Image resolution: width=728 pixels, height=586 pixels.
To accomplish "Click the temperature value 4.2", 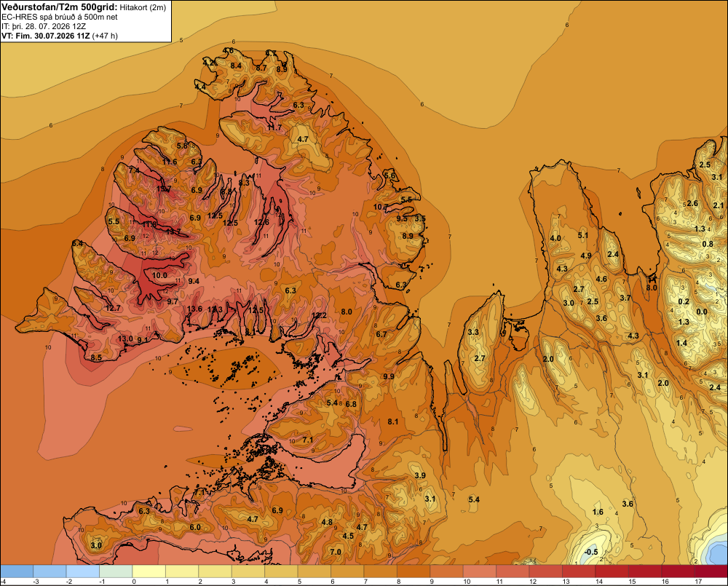I will click(210, 63).
